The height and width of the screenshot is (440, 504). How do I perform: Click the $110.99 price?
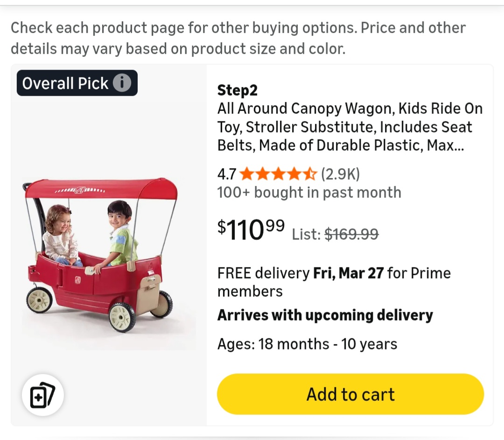click(x=251, y=229)
